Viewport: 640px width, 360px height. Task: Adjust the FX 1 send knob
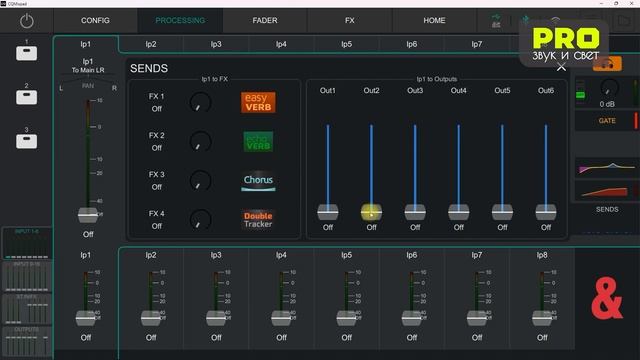200,102
